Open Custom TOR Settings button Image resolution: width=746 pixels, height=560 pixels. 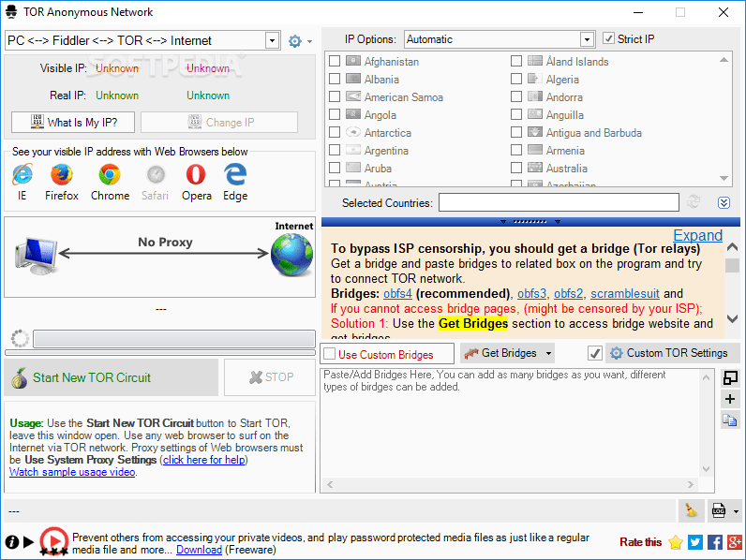pyautogui.click(x=672, y=353)
